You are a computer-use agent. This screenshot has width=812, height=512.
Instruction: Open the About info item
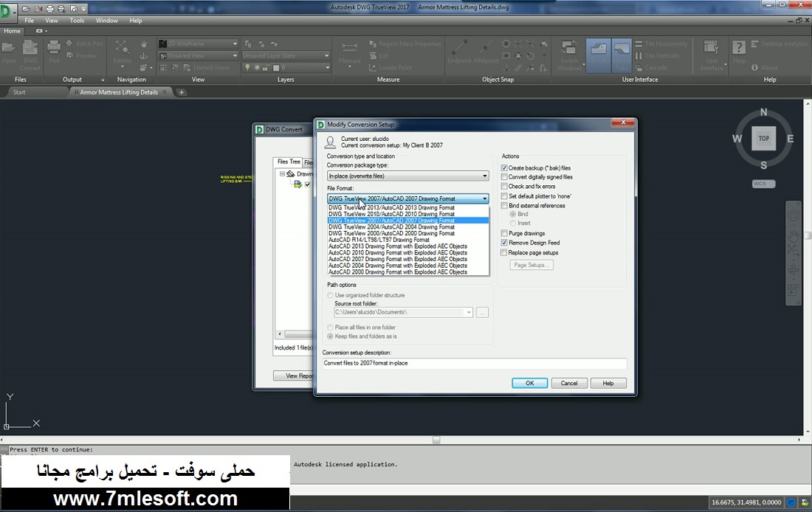764,68
